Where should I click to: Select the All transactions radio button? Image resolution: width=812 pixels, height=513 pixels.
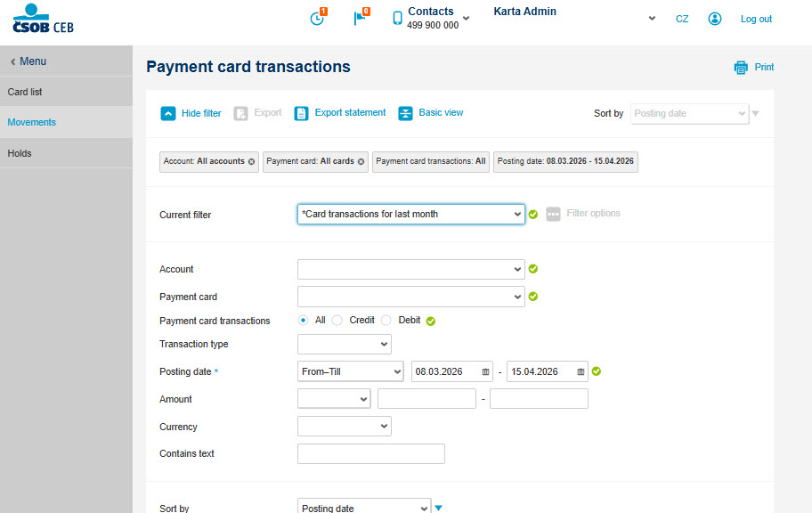[304, 321]
